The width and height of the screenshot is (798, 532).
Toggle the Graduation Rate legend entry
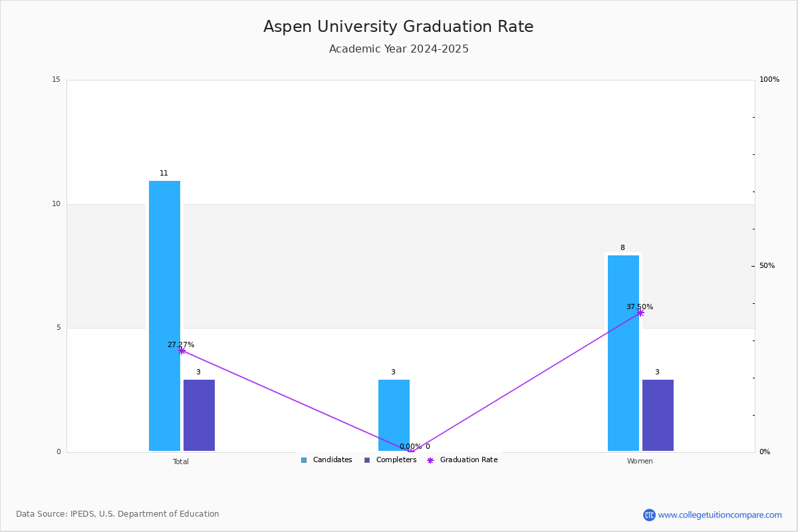tap(462, 460)
